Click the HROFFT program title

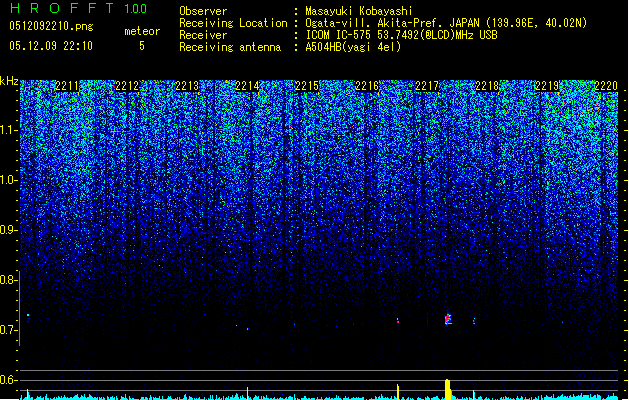62,8
